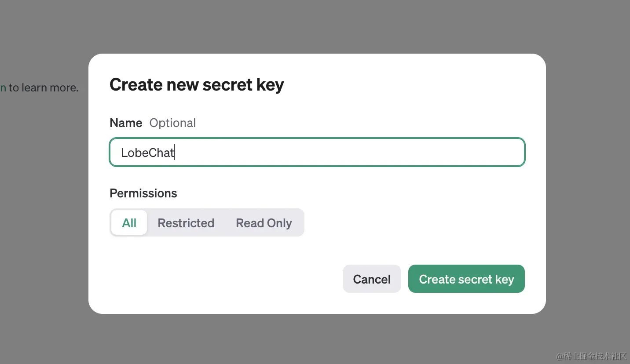Click the word "Read" in Read Only tab
Viewport: 630px width, 364px height.
point(249,223)
